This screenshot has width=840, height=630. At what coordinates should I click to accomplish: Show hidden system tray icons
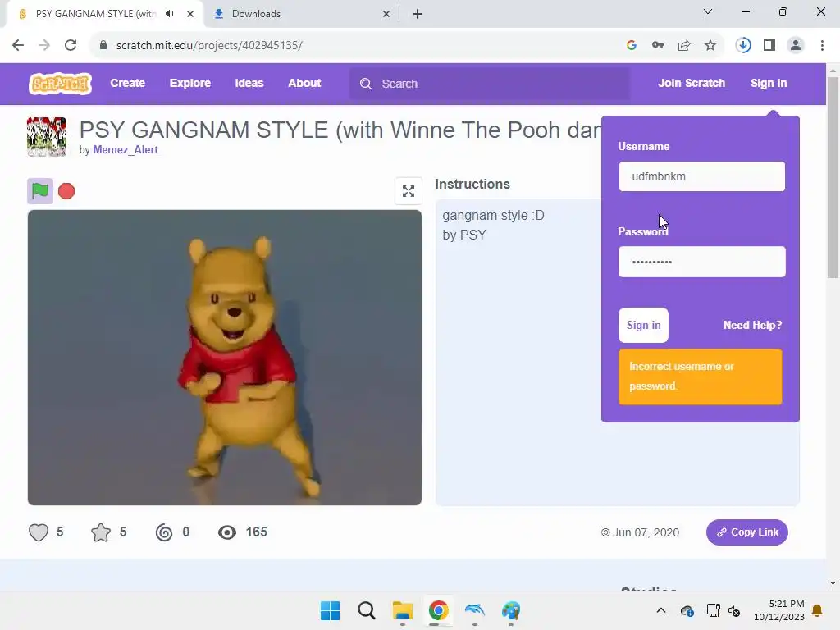pos(661,610)
